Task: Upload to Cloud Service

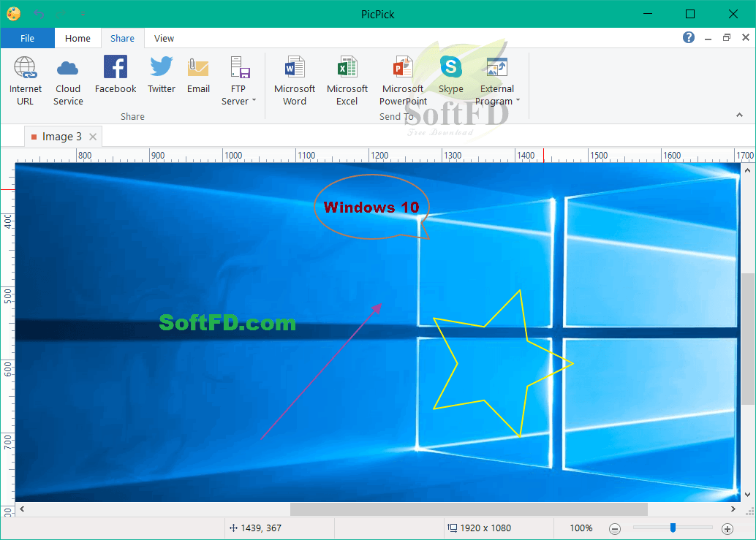Action: tap(68, 80)
